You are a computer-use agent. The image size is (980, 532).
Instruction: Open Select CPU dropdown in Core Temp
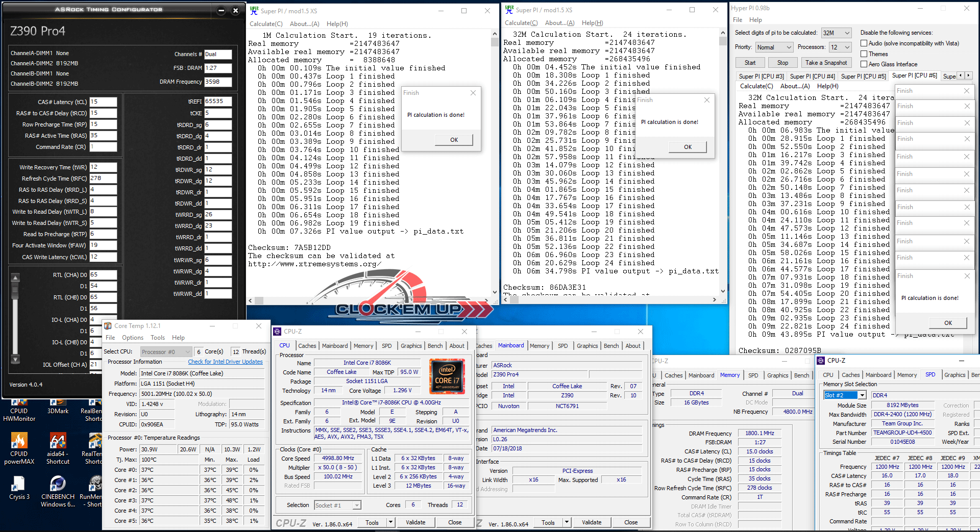point(165,351)
